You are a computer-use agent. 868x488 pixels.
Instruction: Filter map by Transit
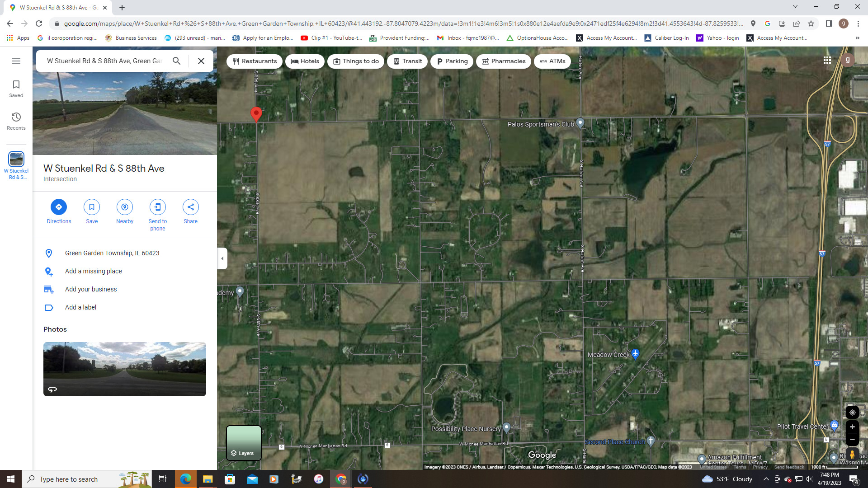[407, 61]
